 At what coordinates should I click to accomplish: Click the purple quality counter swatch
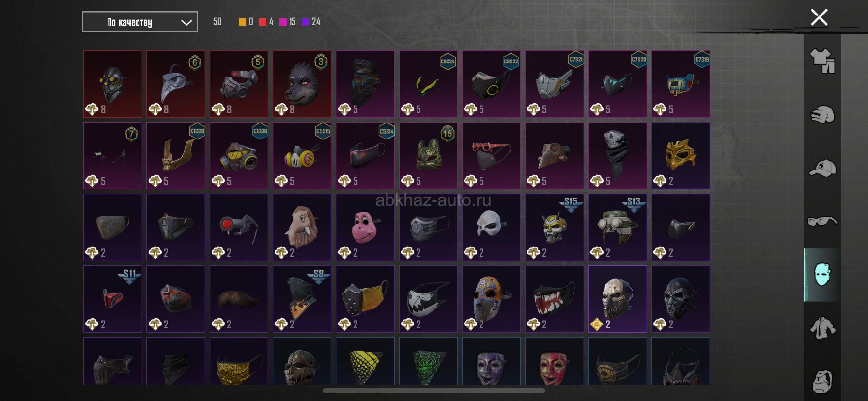pos(306,22)
